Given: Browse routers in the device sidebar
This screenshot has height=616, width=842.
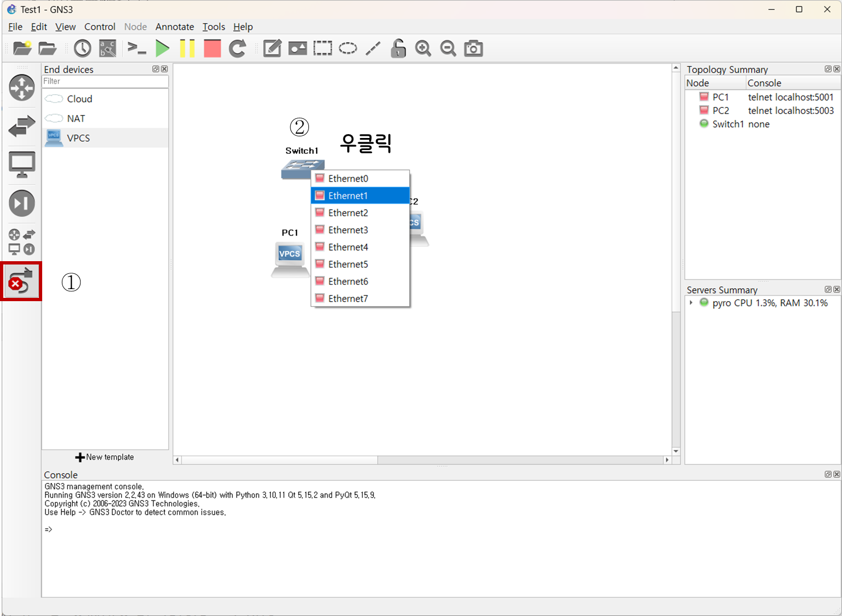Looking at the screenshot, I should click(x=22, y=88).
